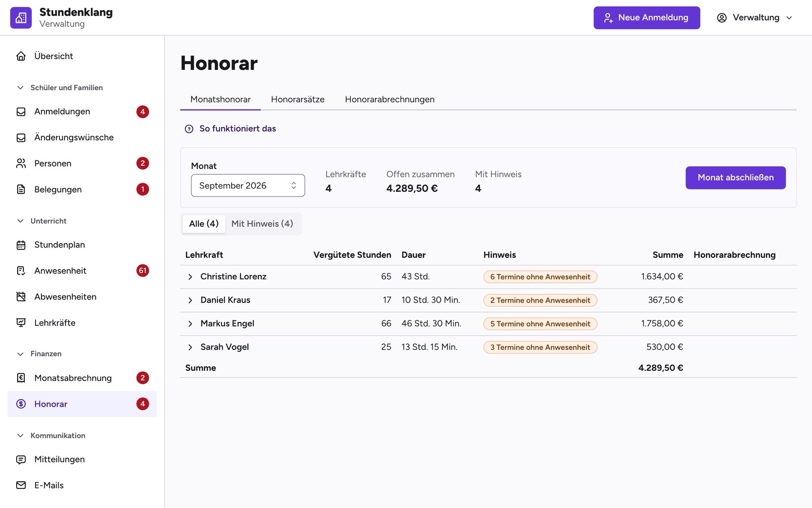812x508 pixels.
Task: Click the Belegungen document icon
Action: click(21, 189)
